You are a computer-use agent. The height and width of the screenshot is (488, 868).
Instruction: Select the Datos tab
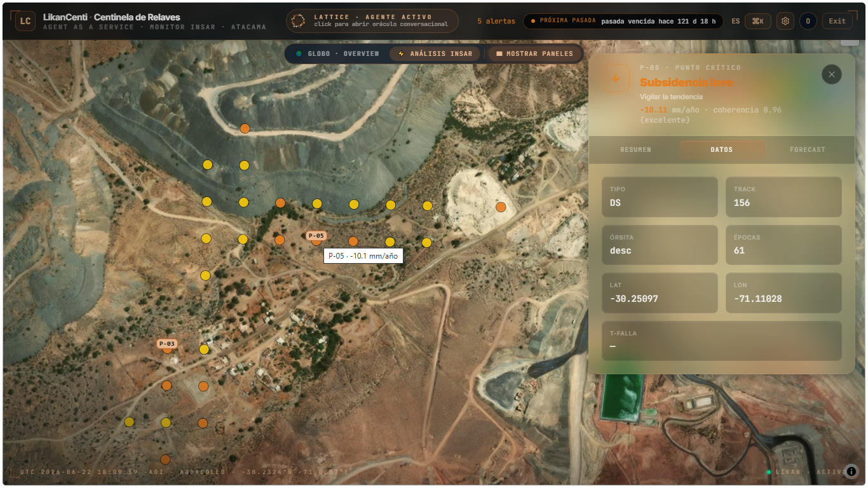tap(721, 149)
